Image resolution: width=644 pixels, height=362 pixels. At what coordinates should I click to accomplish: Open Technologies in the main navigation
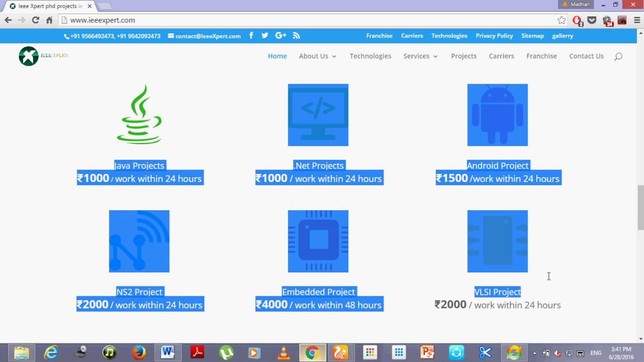click(370, 56)
